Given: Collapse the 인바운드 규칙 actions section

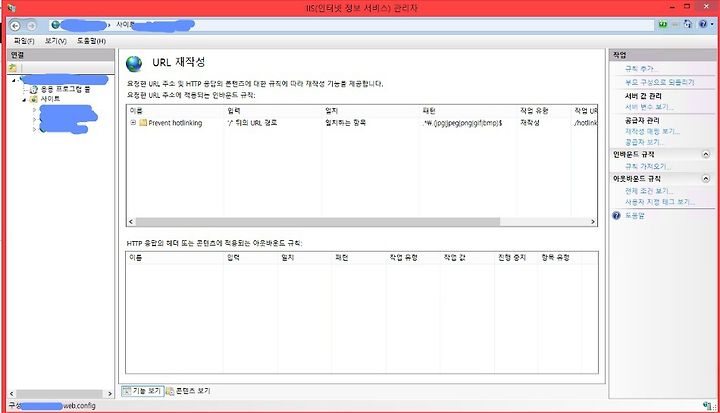Looking at the screenshot, I should pyautogui.click(x=706, y=154).
